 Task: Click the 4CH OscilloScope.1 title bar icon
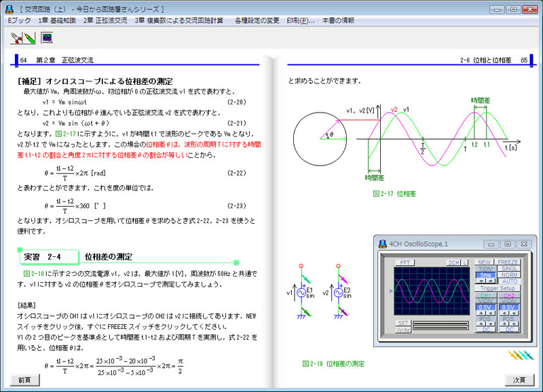[383, 244]
